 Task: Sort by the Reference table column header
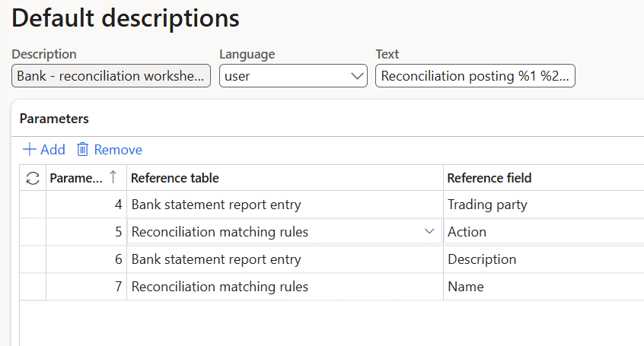(x=285, y=178)
